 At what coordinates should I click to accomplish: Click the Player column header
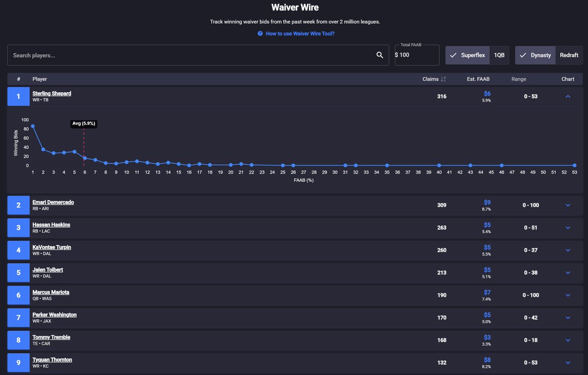40,79
